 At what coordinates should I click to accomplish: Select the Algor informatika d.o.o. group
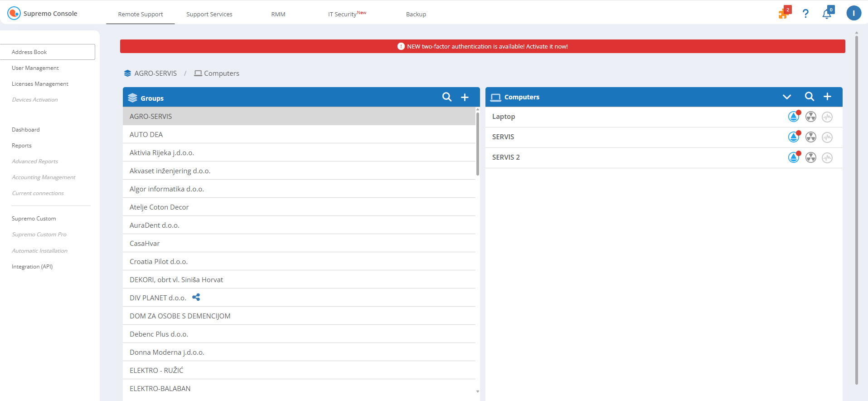coord(299,189)
